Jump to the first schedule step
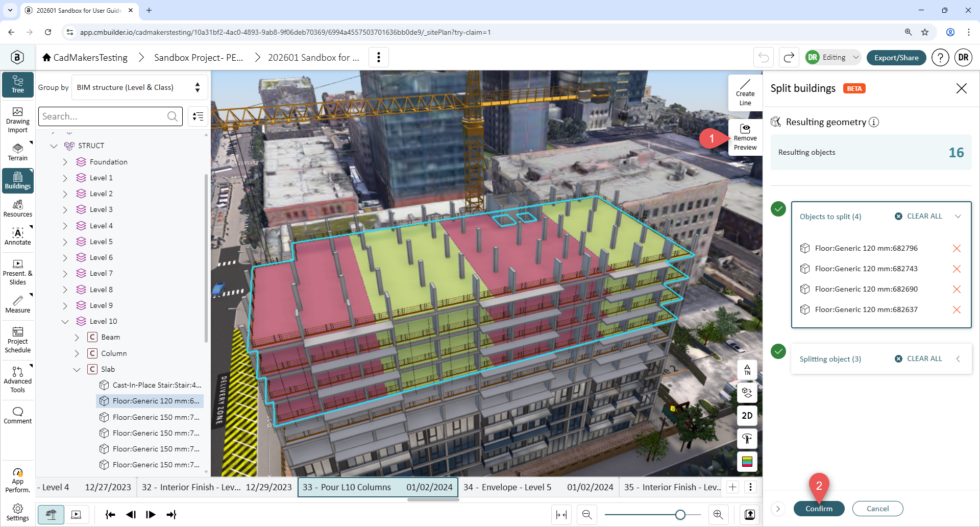Screen dimensions: 980x527 coord(110,515)
